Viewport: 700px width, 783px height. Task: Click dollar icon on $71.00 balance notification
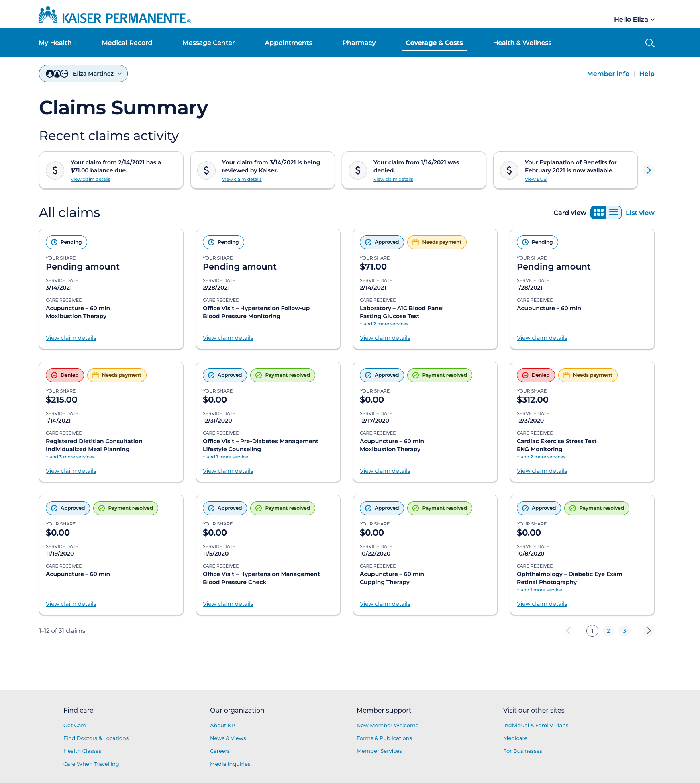point(55,170)
